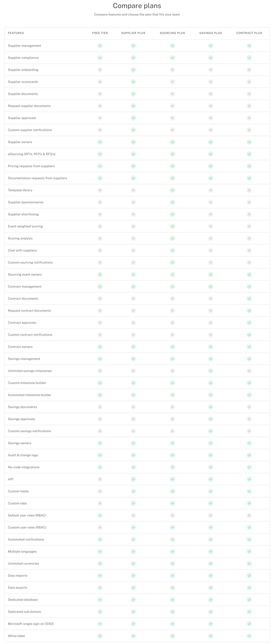
Task: Click Supplier Plus checkmark for Custom fields
Action: [133, 491]
